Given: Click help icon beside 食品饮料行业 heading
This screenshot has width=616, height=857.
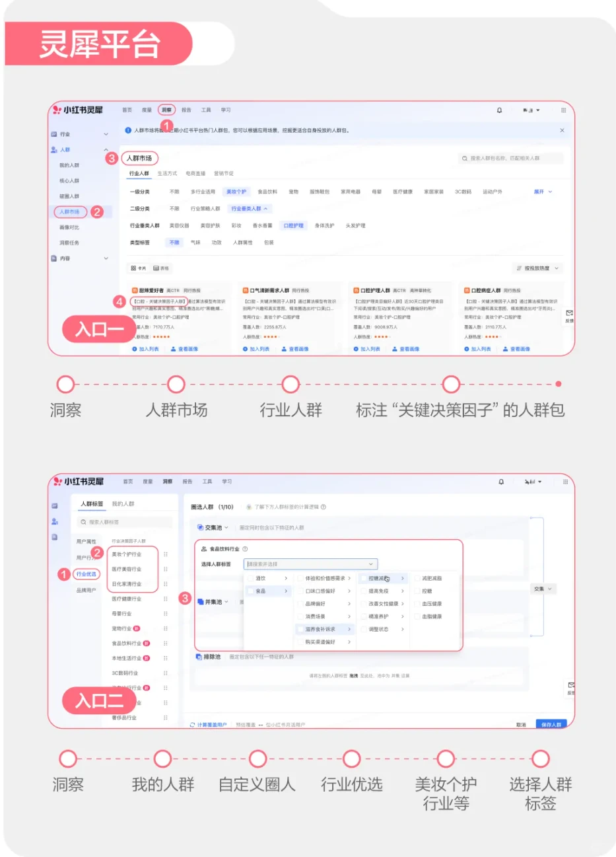Looking at the screenshot, I should point(245,549).
